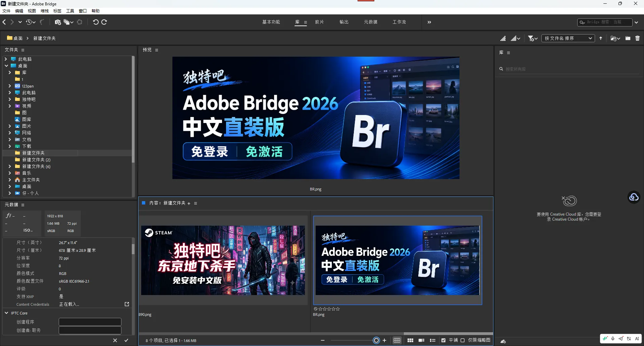The image size is (644, 346).
Task: Apply metadata changes checkmark icon
Action: (x=126, y=340)
